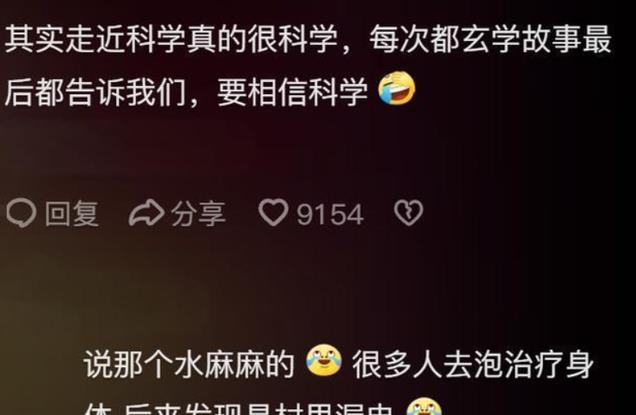This screenshot has height=415, width=636.
Task: Click the 9154 like count
Action: (330, 214)
